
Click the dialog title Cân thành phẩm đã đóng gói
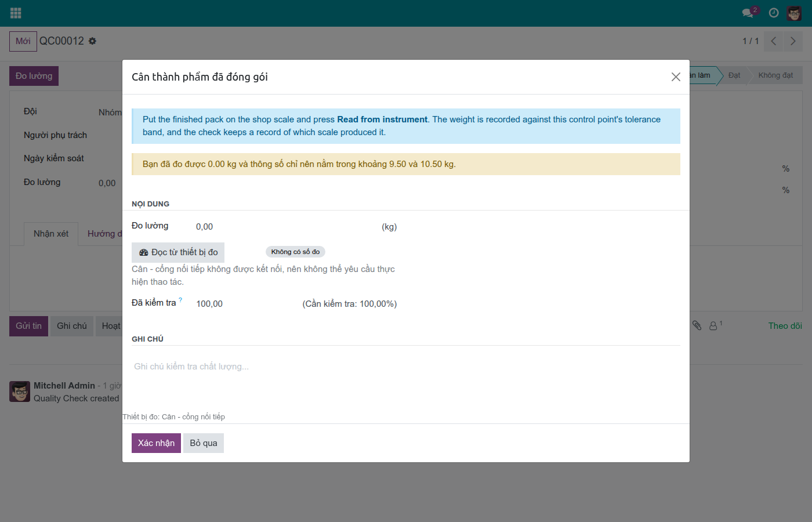pos(200,77)
